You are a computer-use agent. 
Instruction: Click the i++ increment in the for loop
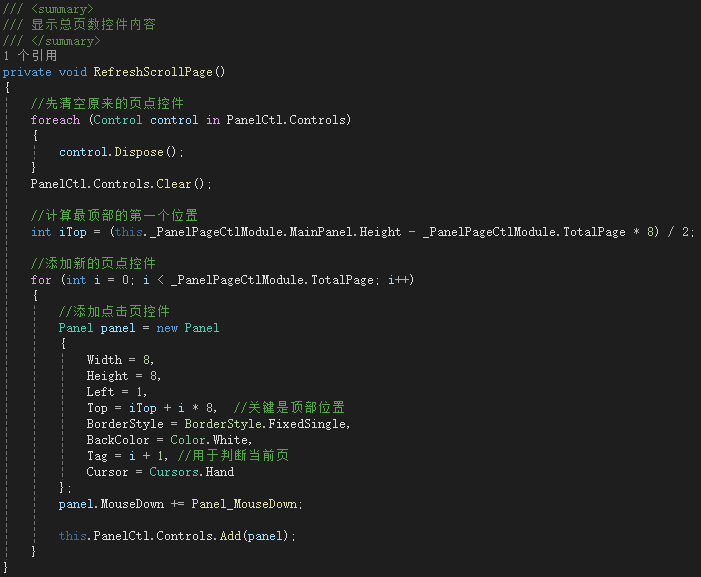(400, 280)
